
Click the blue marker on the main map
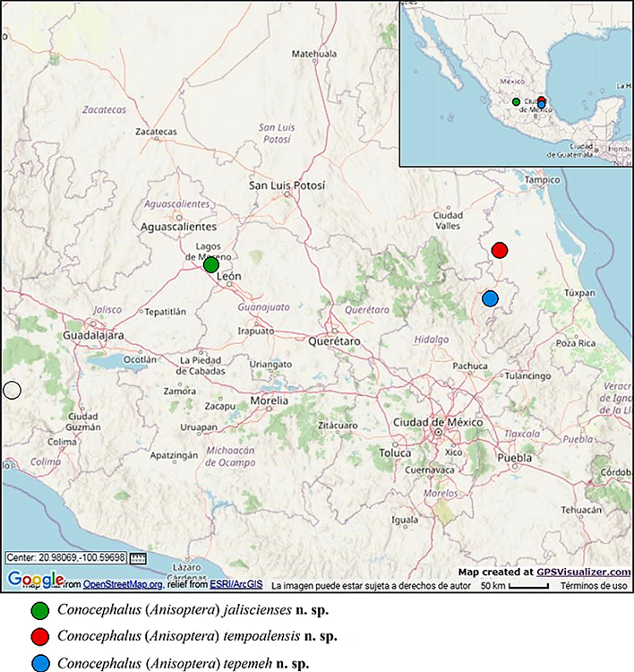[490, 298]
